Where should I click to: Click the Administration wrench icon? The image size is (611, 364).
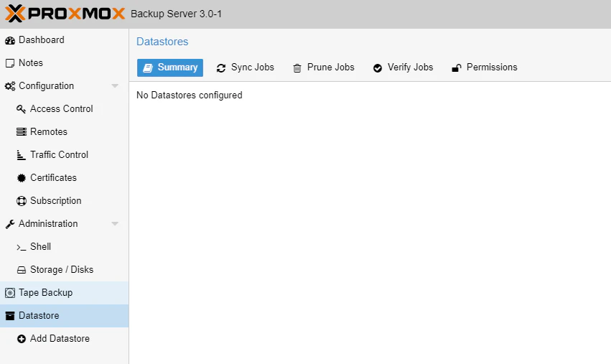(10, 224)
